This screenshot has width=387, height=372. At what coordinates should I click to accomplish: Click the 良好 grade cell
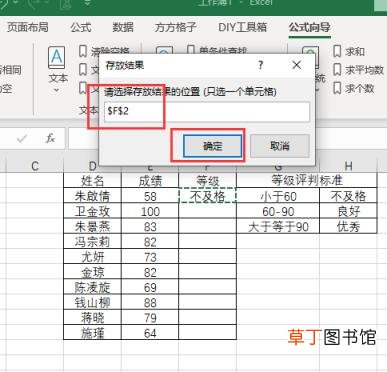pos(348,211)
